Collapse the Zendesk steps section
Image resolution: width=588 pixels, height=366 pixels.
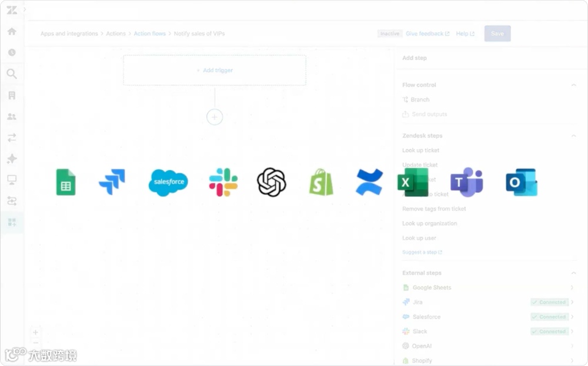573,136
